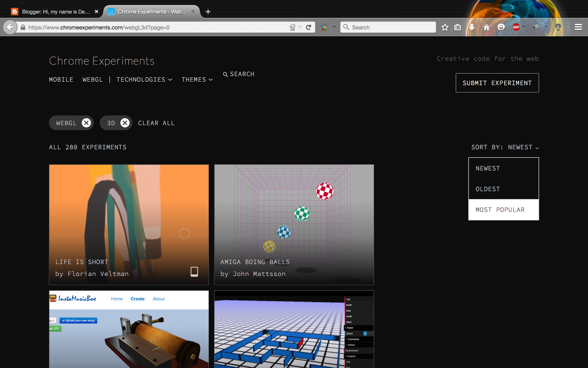Open the site's SEARCH magnifier

[239, 74]
